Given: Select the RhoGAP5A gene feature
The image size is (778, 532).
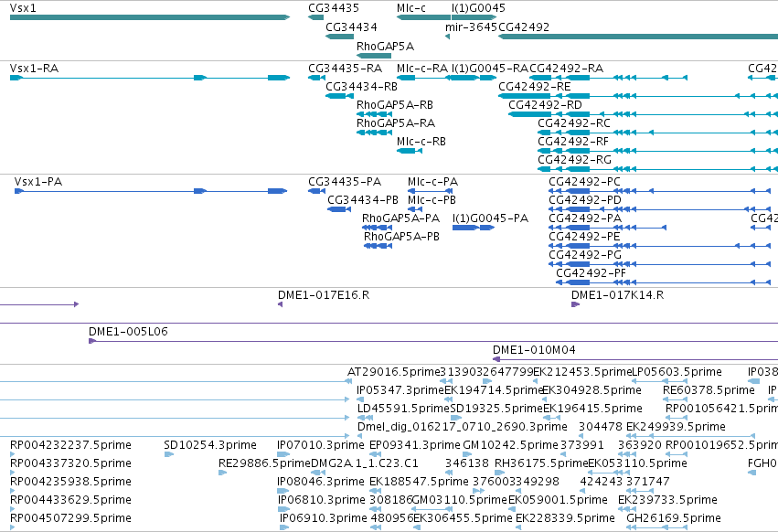Looking at the screenshot, I should 374,55.
